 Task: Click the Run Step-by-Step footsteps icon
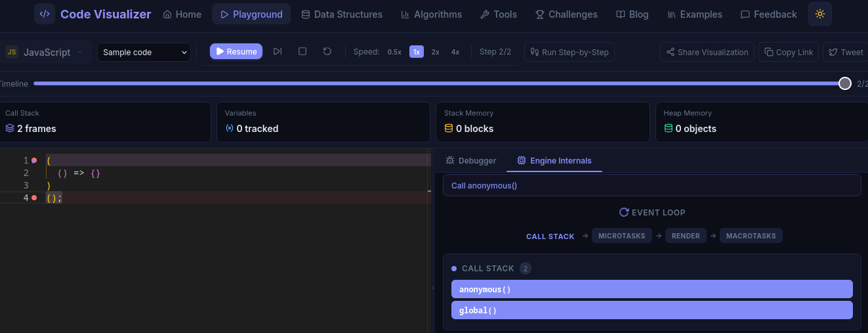(x=535, y=52)
